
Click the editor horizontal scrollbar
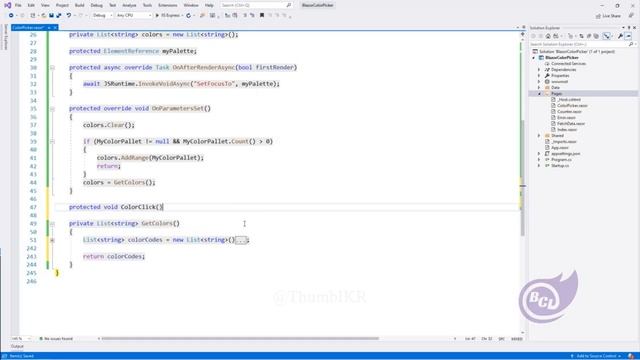pyautogui.click(x=240, y=338)
